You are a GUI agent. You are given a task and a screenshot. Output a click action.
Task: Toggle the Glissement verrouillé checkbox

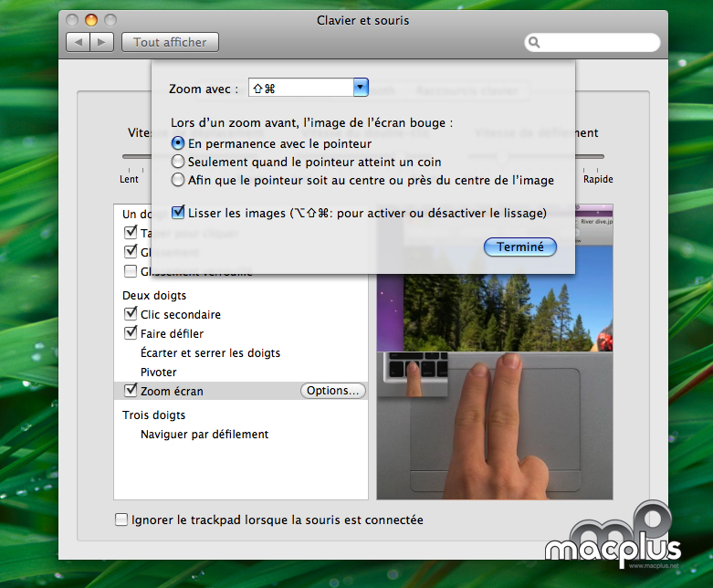click(131, 271)
